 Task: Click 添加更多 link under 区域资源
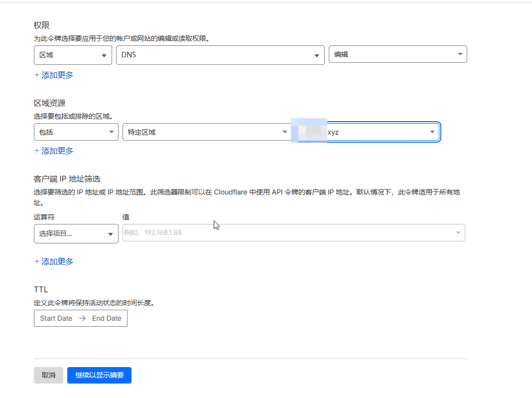(54, 151)
